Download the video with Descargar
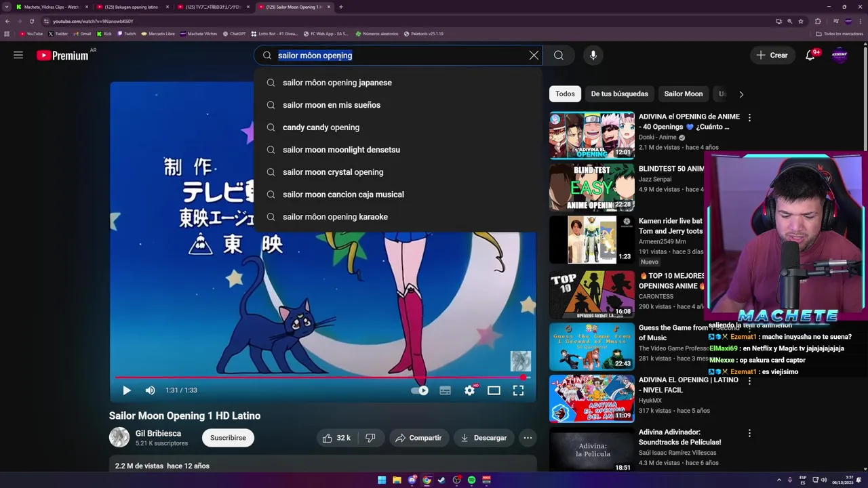The height and width of the screenshot is (488, 868). 484,438
